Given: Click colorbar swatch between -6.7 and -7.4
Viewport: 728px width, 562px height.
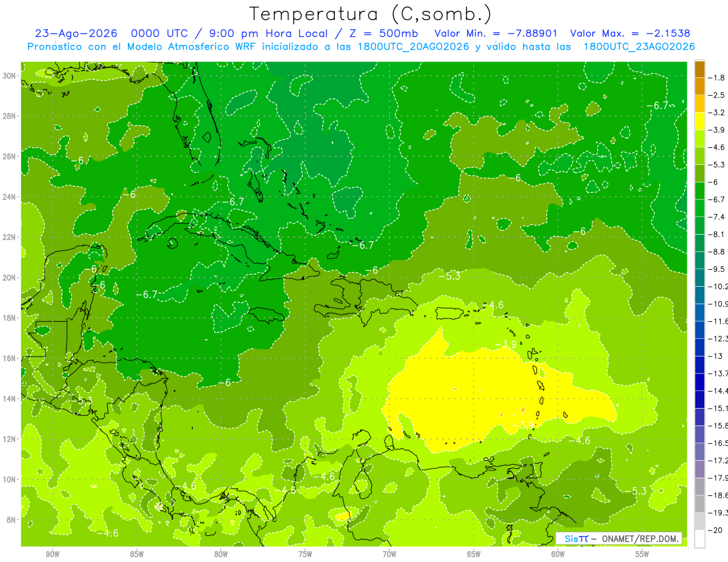Looking at the screenshot, I should point(699,207).
